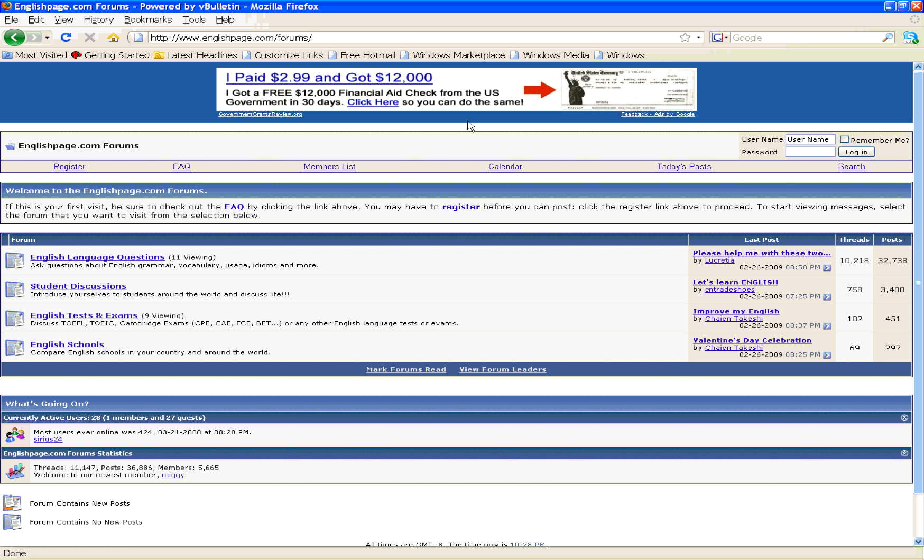
Task: Open the Student Discussions forum icon
Action: [x=15, y=290]
